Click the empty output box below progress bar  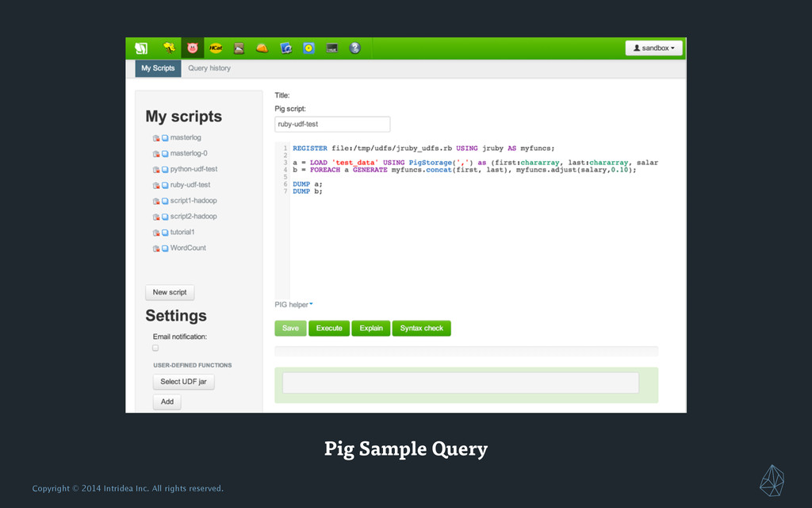pyautogui.click(x=461, y=383)
